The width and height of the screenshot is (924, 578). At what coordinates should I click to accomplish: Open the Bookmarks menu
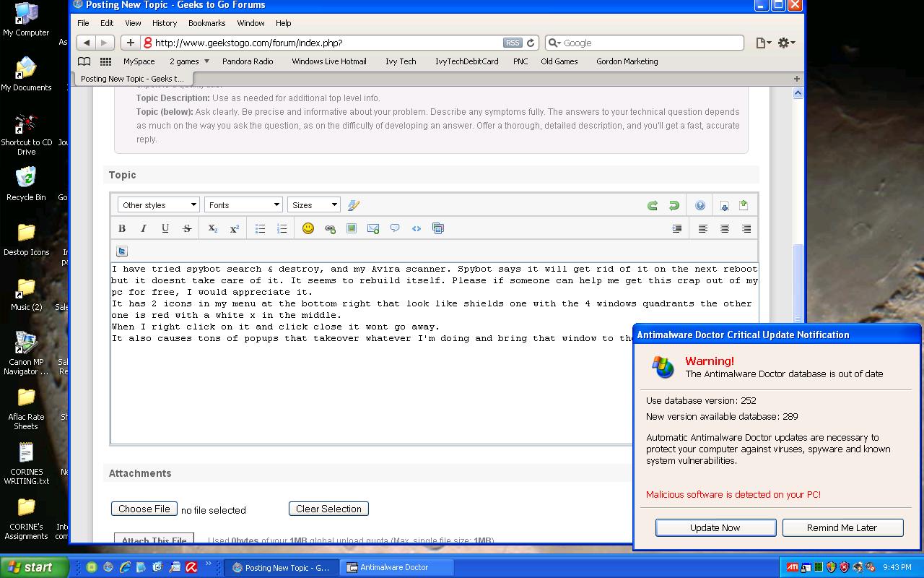[x=206, y=23]
